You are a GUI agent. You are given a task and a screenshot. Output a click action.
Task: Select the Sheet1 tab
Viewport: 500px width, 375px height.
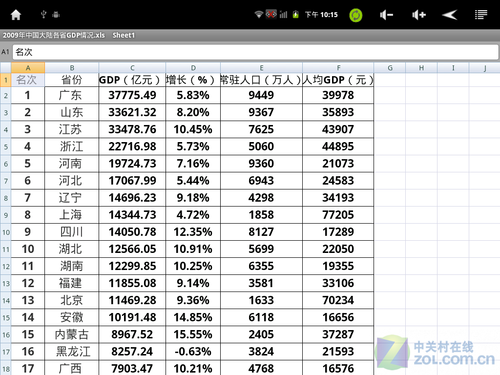[x=124, y=35]
